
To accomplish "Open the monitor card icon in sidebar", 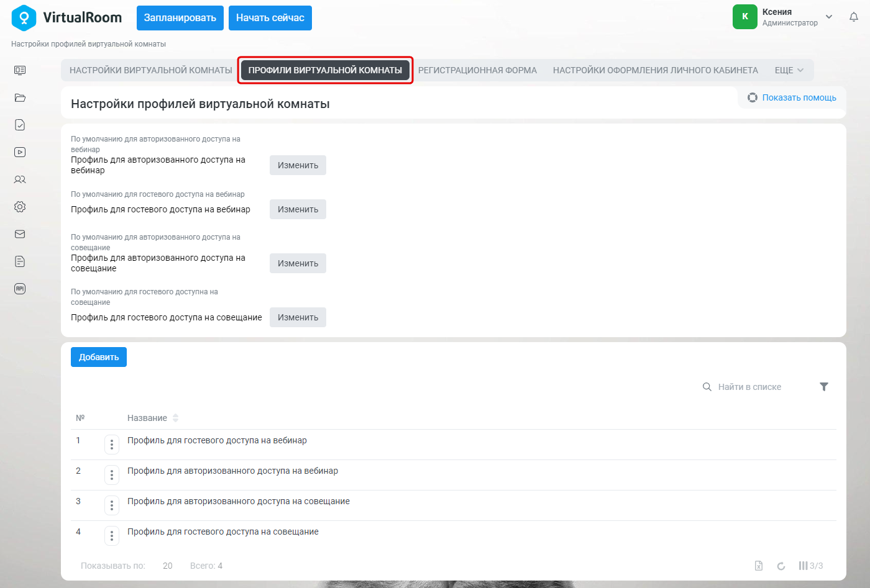I will click(20, 70).
